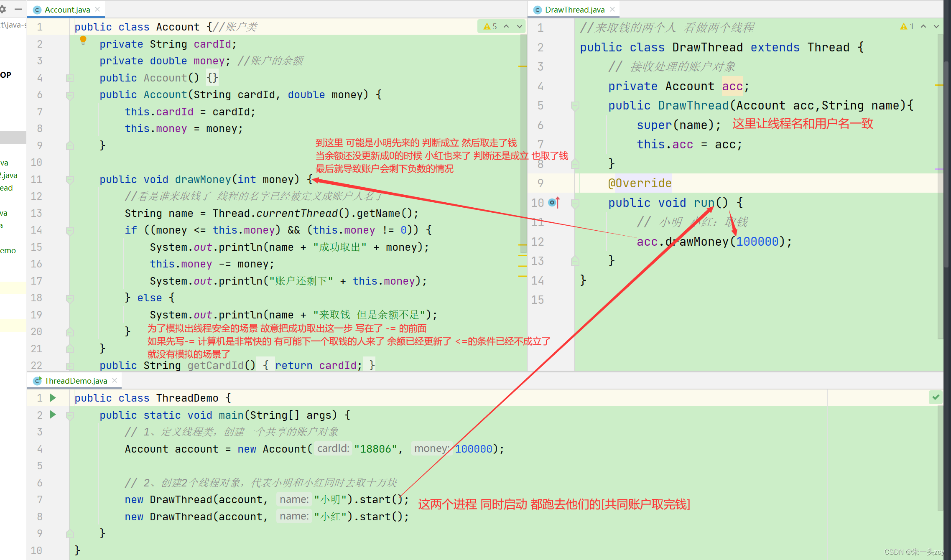Click the return cardId statement on line 22
Screen dimensions: 951x560
[319, 366]
